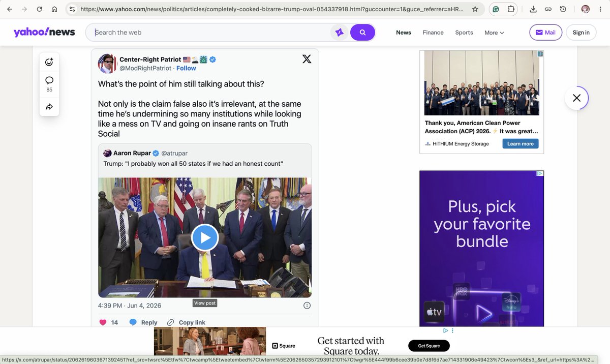Open the history clock icon in toolbar
Viewport: 610px width, 364px height.
click(563, 9)
